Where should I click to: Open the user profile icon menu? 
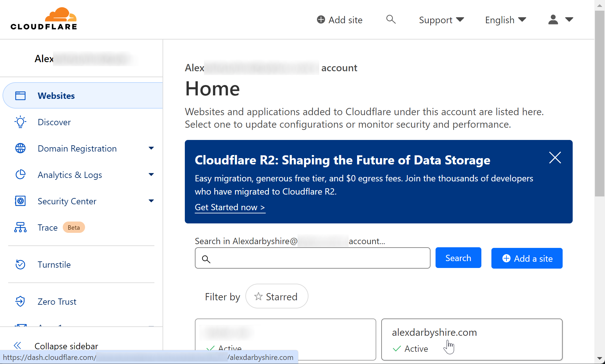point(553,19)
